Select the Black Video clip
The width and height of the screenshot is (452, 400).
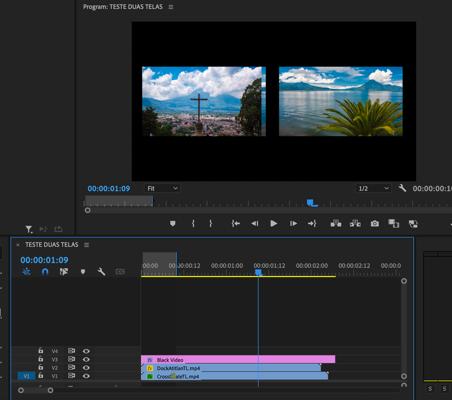pyautogui.click(x=238, y=360)
